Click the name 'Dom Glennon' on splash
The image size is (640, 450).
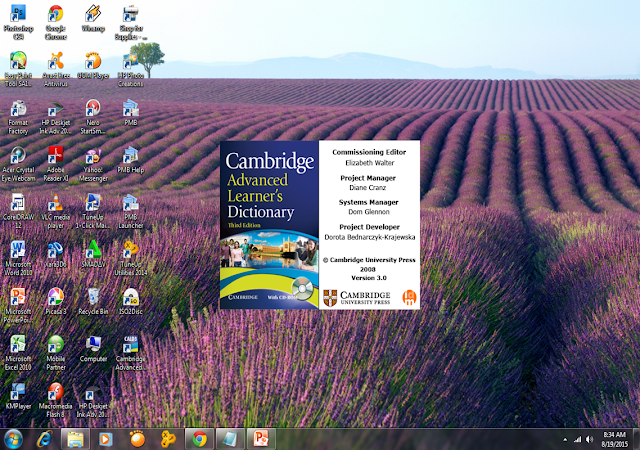tap(369, 212)
